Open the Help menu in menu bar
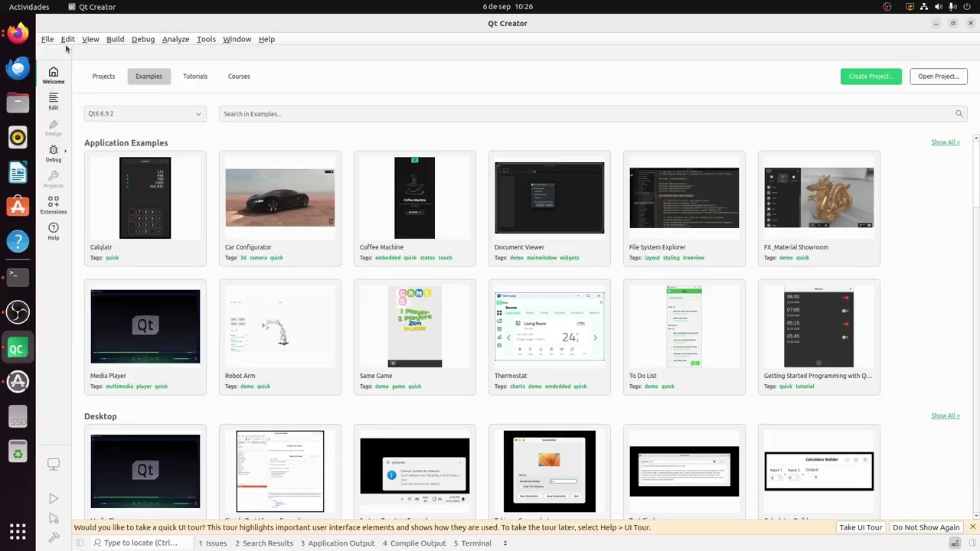This screenshot has width=980, height=551. [x=266, y=39]
